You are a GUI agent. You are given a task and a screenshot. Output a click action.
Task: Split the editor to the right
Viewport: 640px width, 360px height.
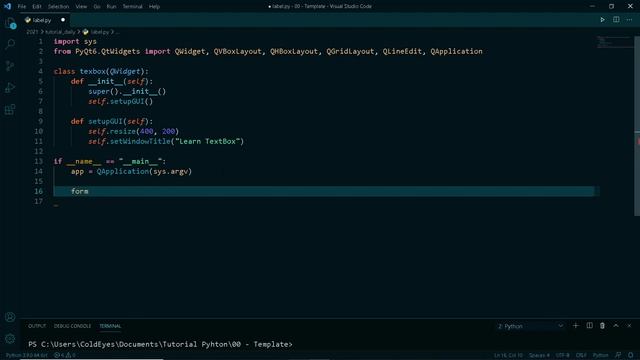click(616, 20)
